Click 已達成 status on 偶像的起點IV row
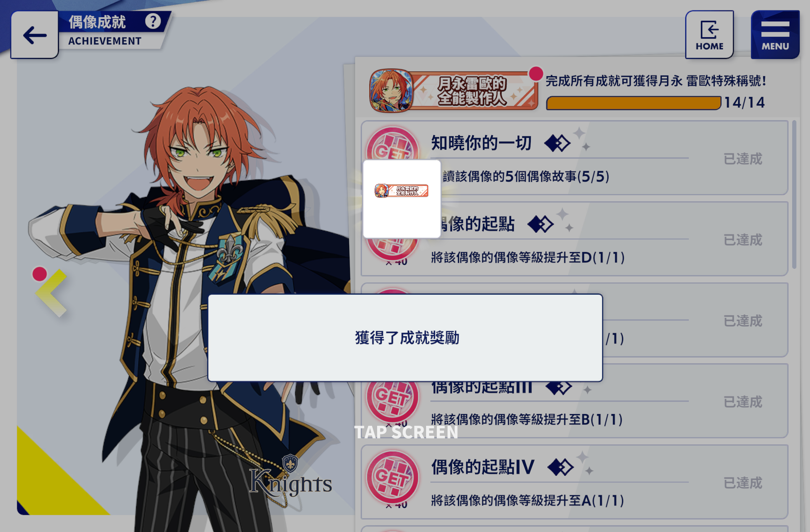This screenshot has width=810, height=532. click(x=743, y=483)
